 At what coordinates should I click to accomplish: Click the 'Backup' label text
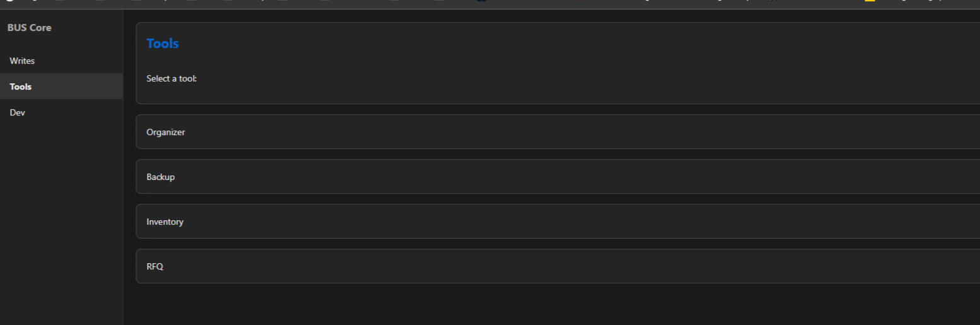[x=161, y=177]
